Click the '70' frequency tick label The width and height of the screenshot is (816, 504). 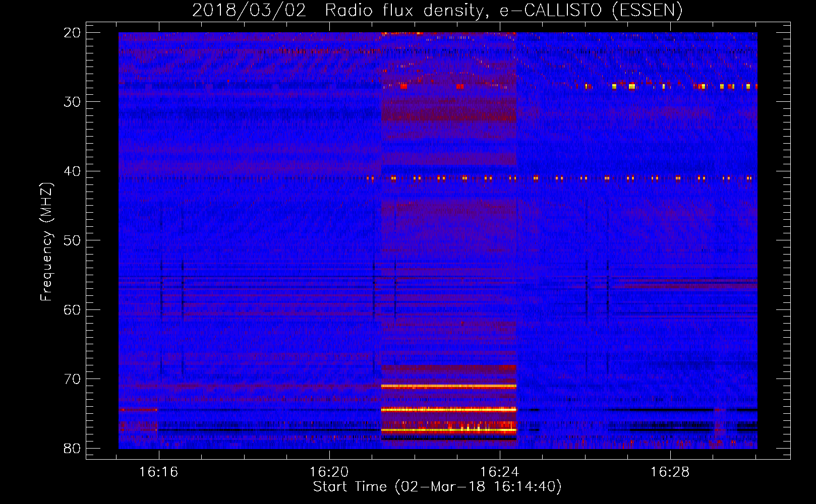point(72,379)
